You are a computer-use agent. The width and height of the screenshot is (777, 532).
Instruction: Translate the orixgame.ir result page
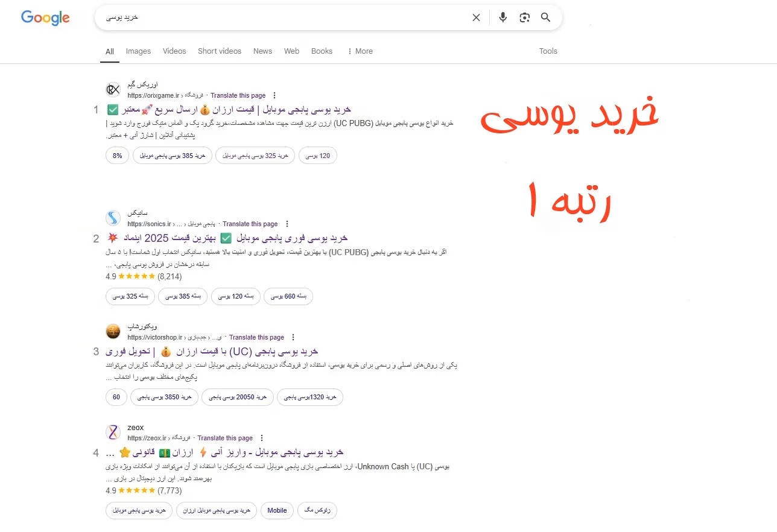tap(238, 95)
